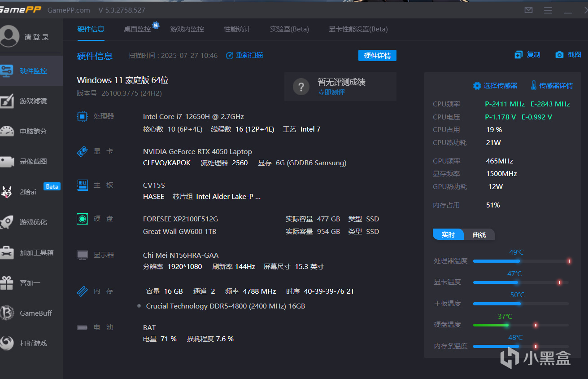Click the "Great Wall GW600 1TB" disk name
The width and height of the screenshot is (588, 379).
[x=179, y=232]
